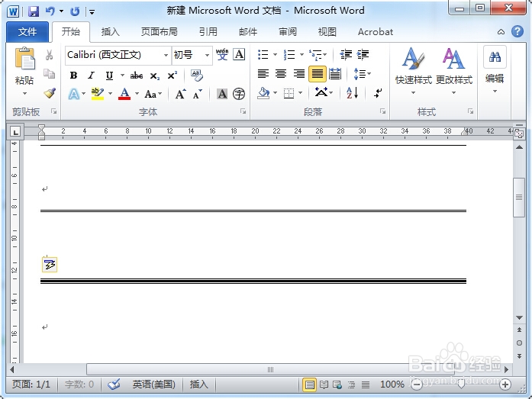Switch to the 审阅 tab
The image size is (532, 399).
[x=288, y=32]
